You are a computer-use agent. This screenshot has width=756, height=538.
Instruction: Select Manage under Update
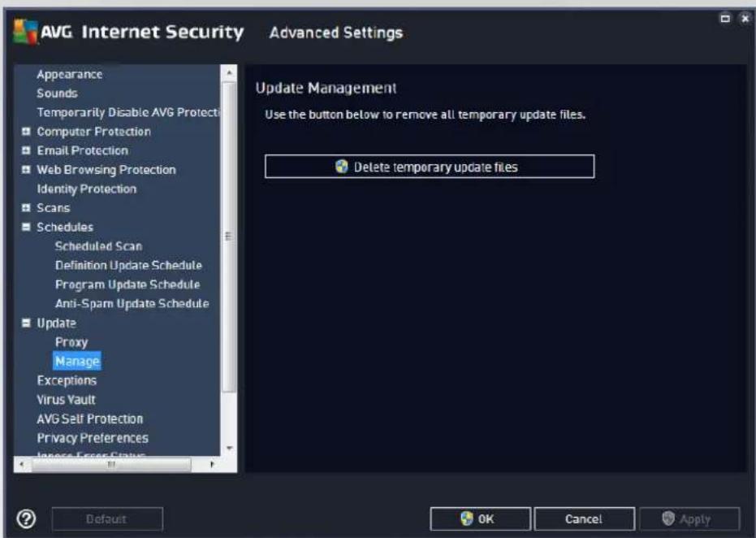77,361
